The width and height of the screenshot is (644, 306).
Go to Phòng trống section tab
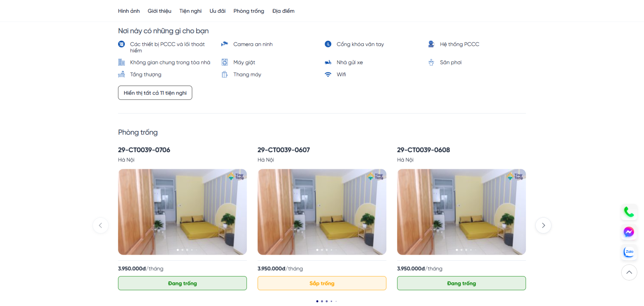(249, 11)
